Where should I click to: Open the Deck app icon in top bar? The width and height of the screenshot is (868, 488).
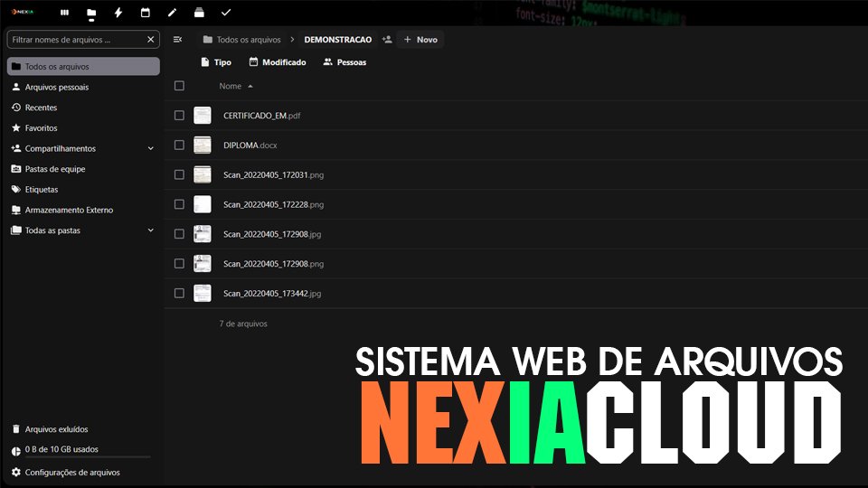pyautogui.click(x=199, y=13)
